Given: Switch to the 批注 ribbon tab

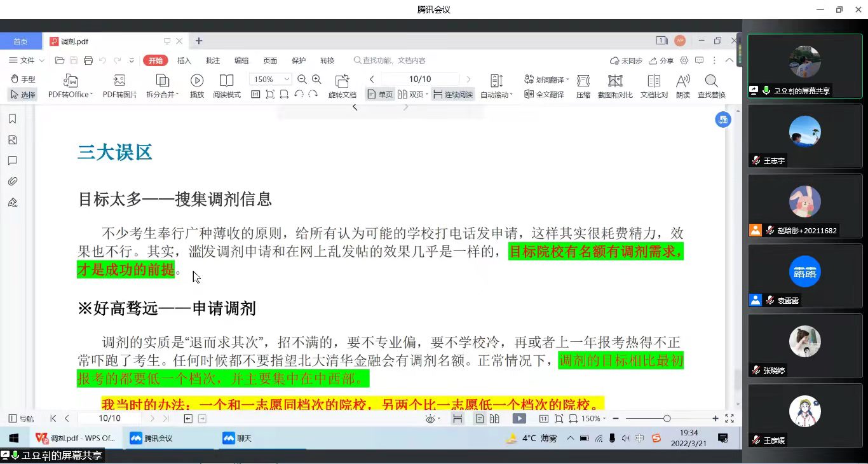Looking at the screenshot, I should pyautogui.click(x=213, y=60).
